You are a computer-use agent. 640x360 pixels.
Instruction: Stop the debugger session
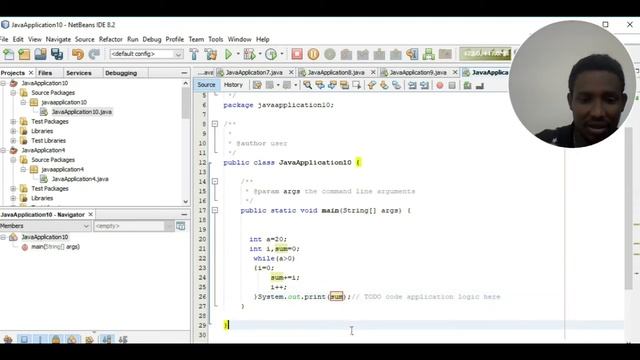coord(297,54)
